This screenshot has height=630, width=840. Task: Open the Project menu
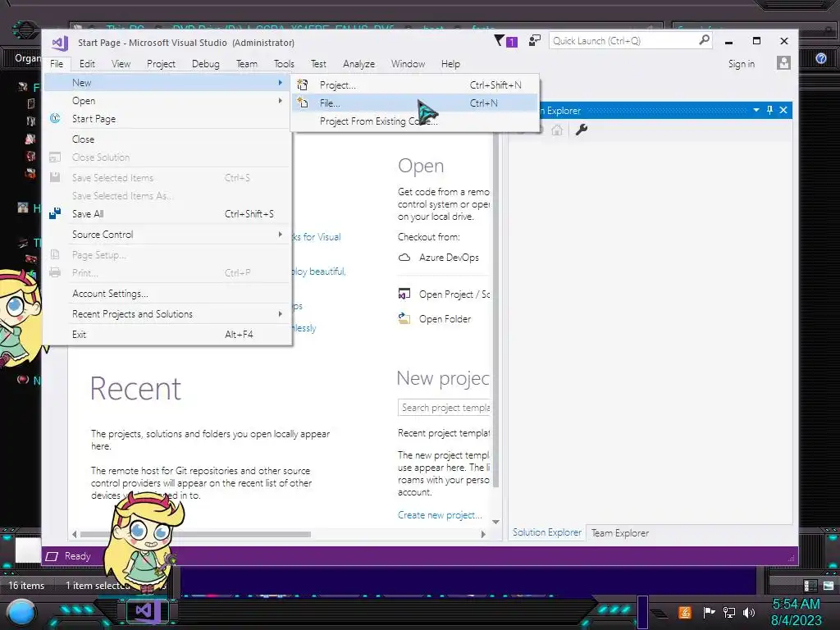click(161, 64)
